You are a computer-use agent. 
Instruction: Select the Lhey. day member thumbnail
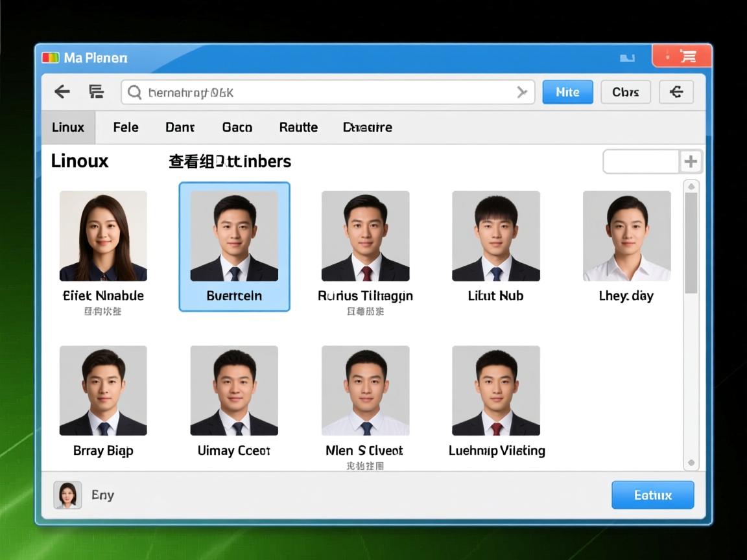626,237
